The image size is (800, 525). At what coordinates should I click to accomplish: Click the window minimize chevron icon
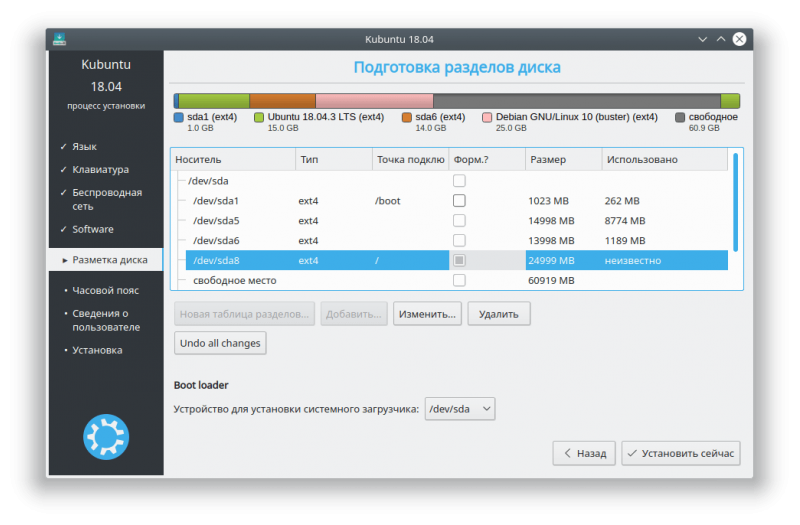(x=703, y=39)
